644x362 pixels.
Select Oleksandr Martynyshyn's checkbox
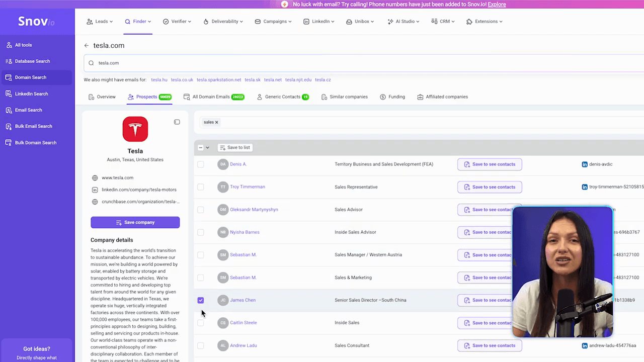coord(201,210)
